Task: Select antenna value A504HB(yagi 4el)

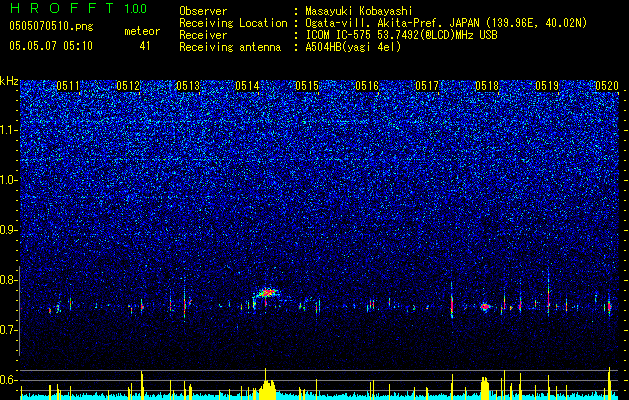Action: tap(353, 47)
